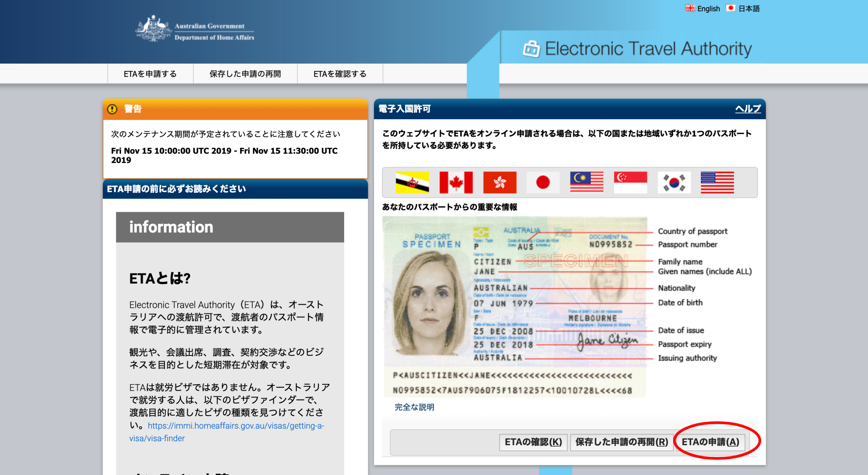868x475 pixels.
Task: Click the passport specimen image
Action: point(515,307)
